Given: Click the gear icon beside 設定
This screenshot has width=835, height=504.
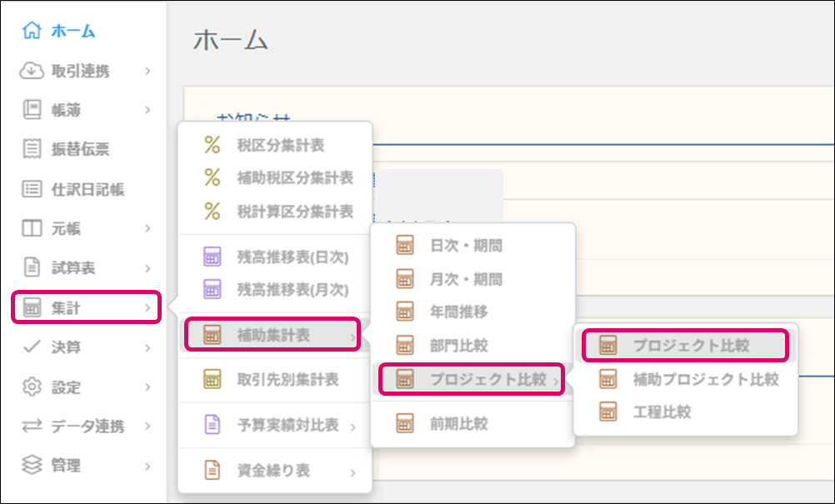Looking at the screenshot, I should pos(32,387).
